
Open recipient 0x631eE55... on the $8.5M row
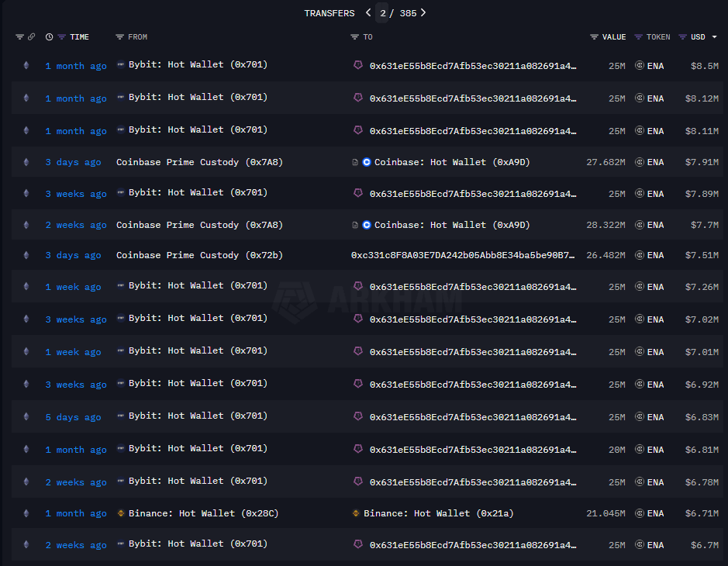click(473, 66)
